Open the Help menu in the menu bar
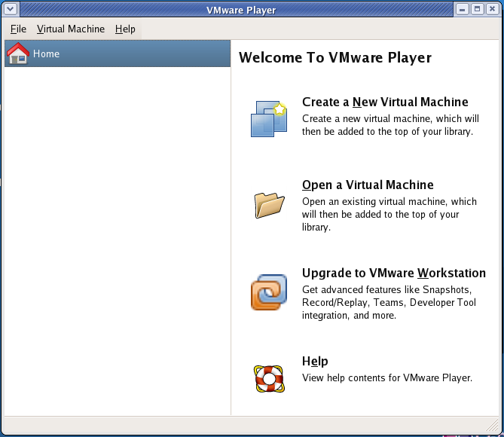Screen dimensions: 504x437 click(125, 29)
